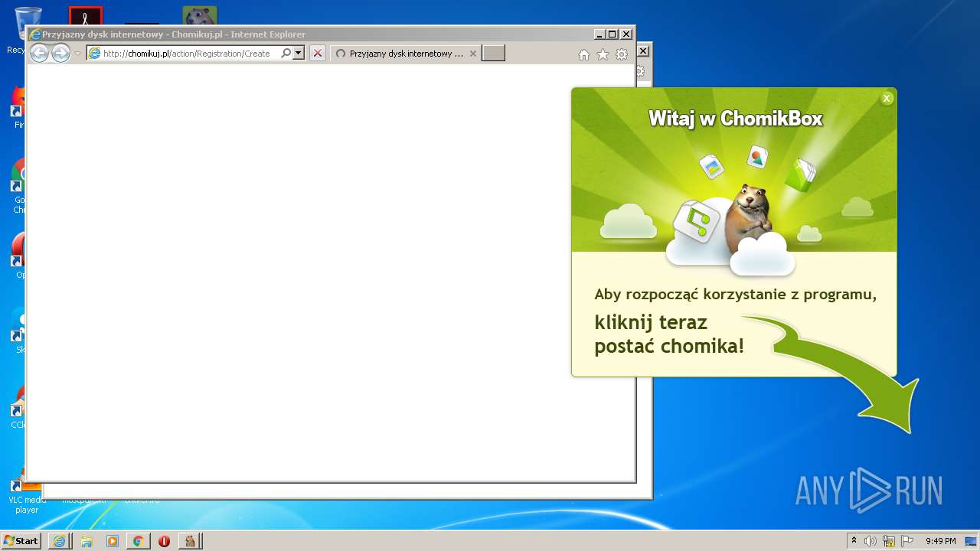This screenshot has height=551, width=980.
Task: Launch Opera from the taskbar
Action: 164,541
